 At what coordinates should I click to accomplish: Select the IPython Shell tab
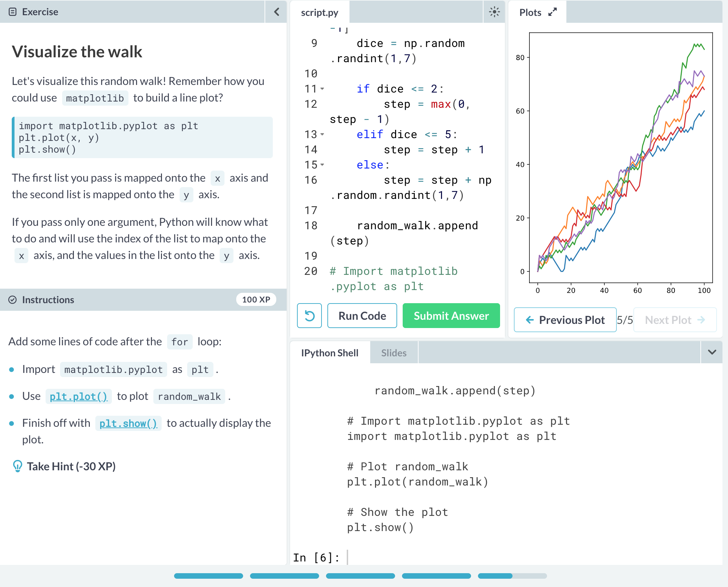pos(329,353)
